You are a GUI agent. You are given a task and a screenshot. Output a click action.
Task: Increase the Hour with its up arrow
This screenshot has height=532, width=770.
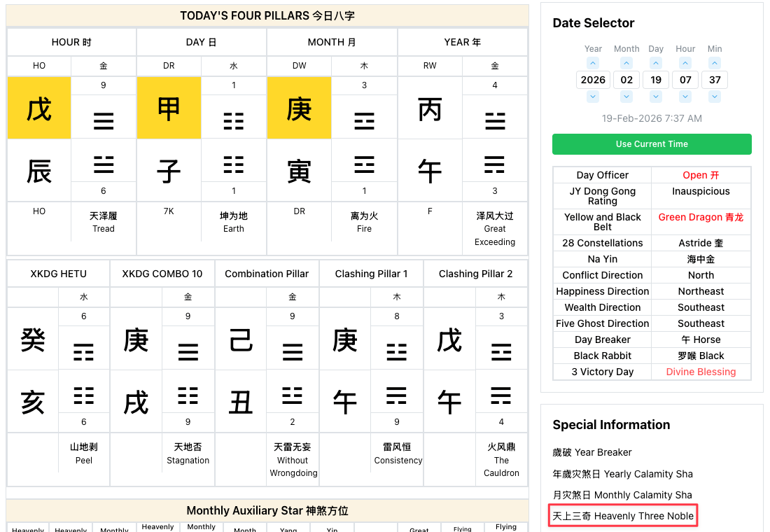click(685, 63)
